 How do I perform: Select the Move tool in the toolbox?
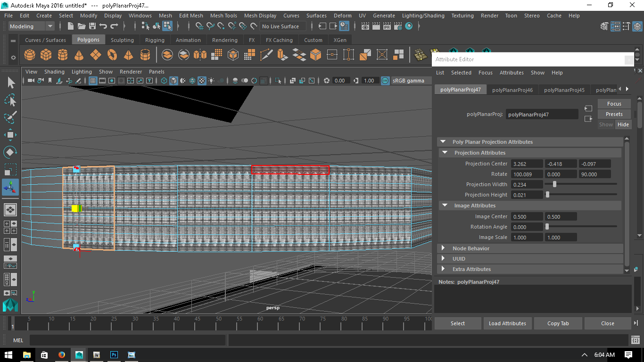coord(10,135)
